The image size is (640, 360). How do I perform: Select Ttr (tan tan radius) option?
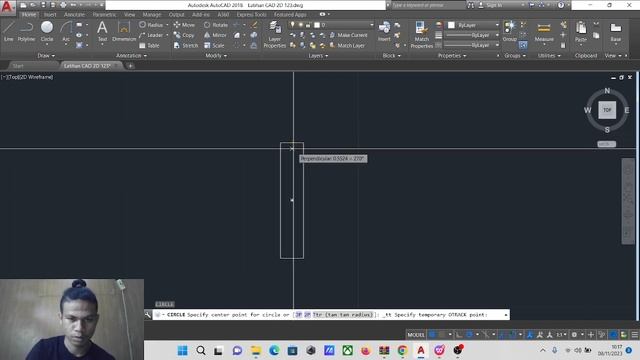pyautogui.click(x=343, y=315)
